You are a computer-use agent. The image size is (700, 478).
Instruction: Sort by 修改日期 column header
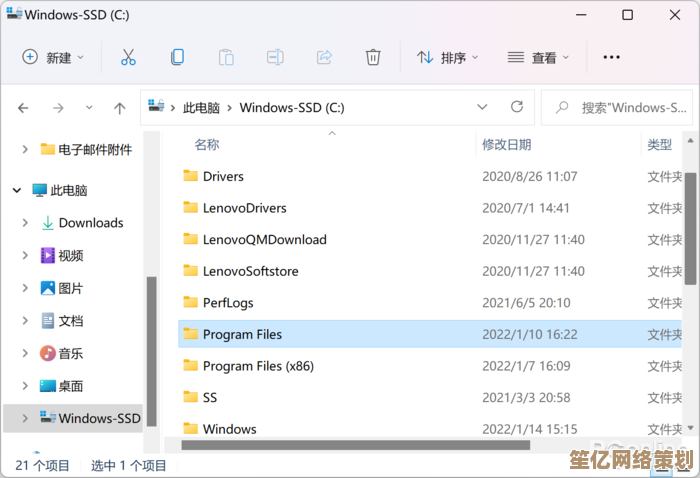(x=507, y=145)
